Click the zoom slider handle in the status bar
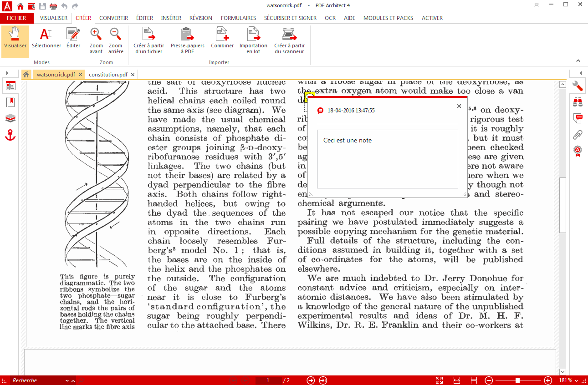This screenshot has width=588, height=385. pyautogui.click(x=518, y=380)
